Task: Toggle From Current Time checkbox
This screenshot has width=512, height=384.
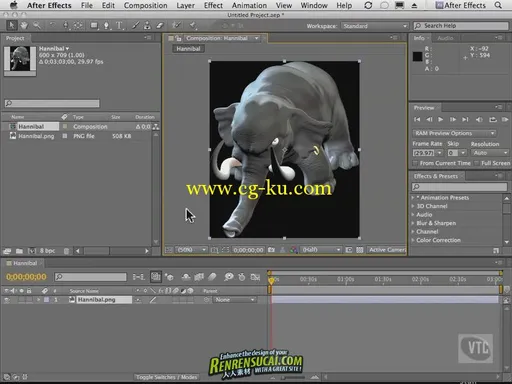Action: tap(415, 163)
